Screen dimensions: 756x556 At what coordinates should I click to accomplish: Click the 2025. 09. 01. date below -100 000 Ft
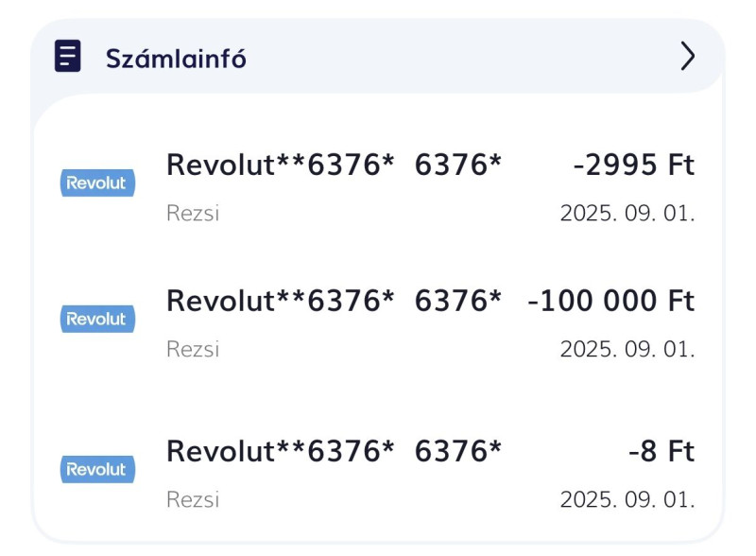[x=627, y=349]
